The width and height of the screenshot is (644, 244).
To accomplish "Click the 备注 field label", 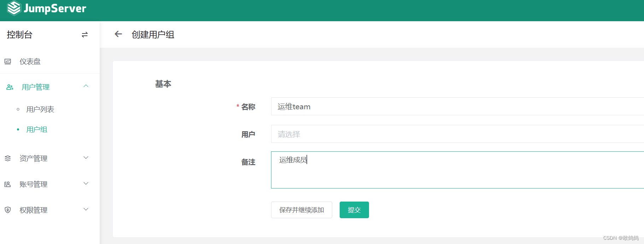I will 248,162.
